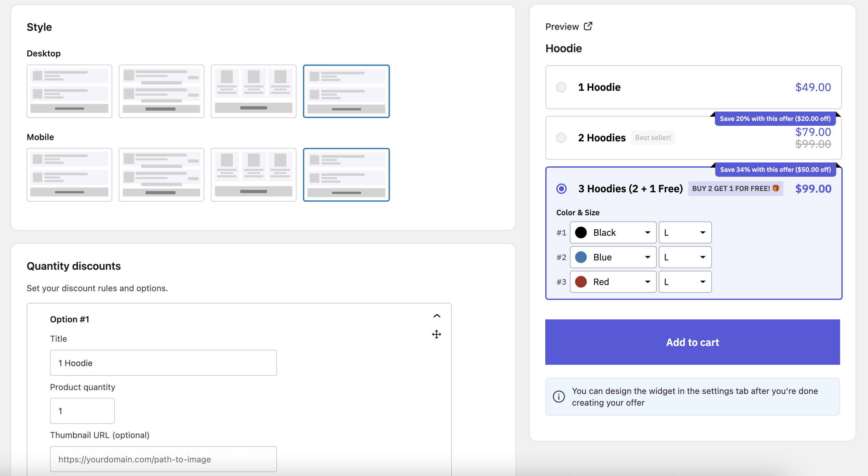Open the #2 Blue color dropdown
The image size is (868, 476).
pyautogui.click(x=613, y=257)
